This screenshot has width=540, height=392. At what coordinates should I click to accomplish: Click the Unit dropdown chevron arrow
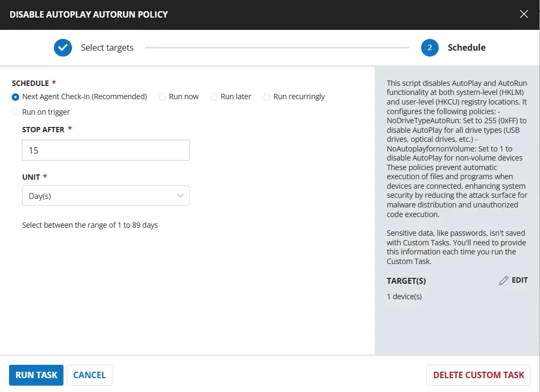(x=180, y=196)
